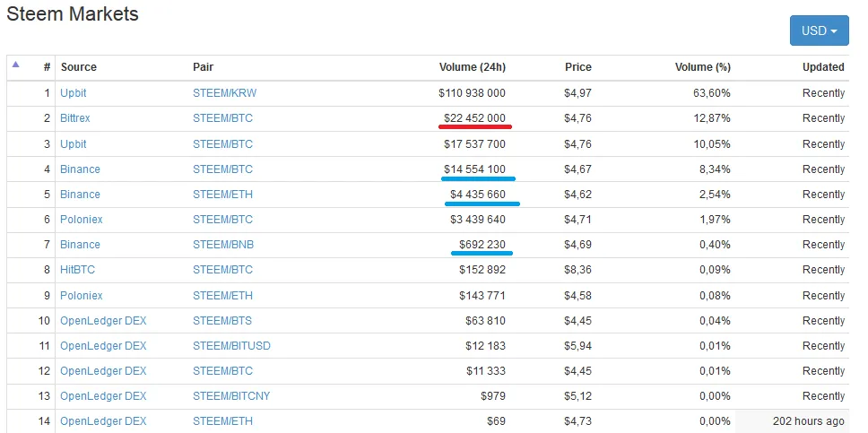Viewport: 868px width, 433px height.
Task: Open OpenLedger DEX link in row 12
Action: (103, 371)
